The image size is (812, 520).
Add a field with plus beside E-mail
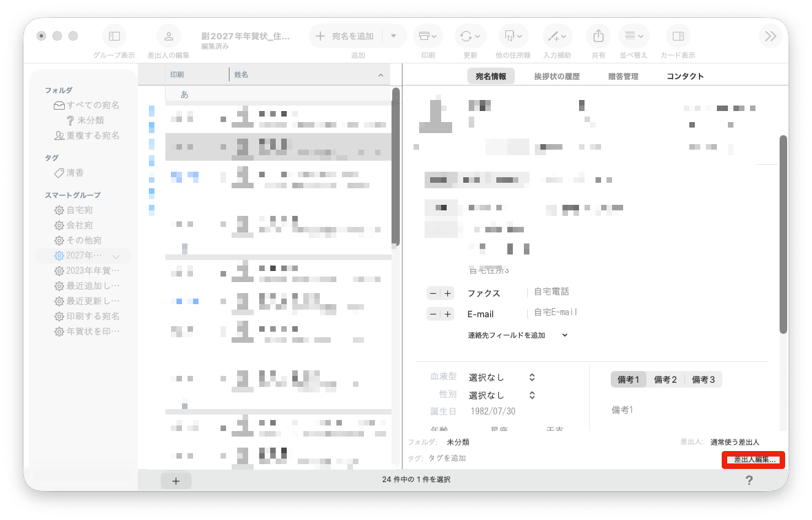coord(447,314)
